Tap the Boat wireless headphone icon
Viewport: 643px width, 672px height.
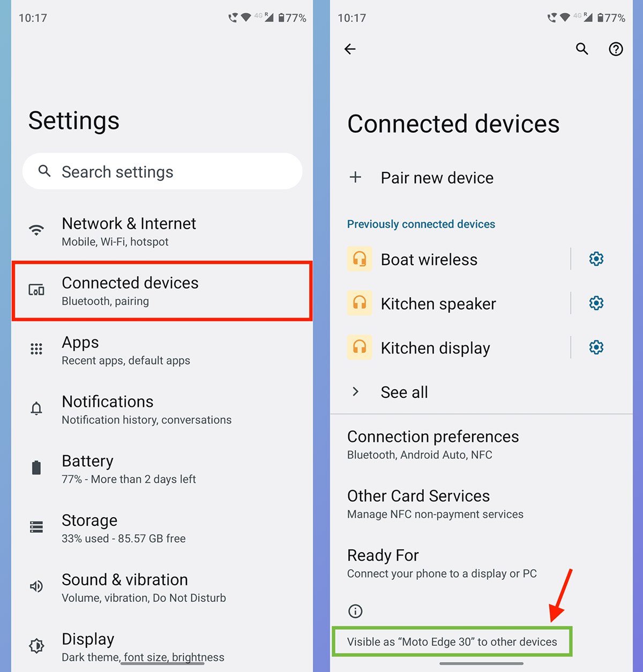(x=360, y=259)
